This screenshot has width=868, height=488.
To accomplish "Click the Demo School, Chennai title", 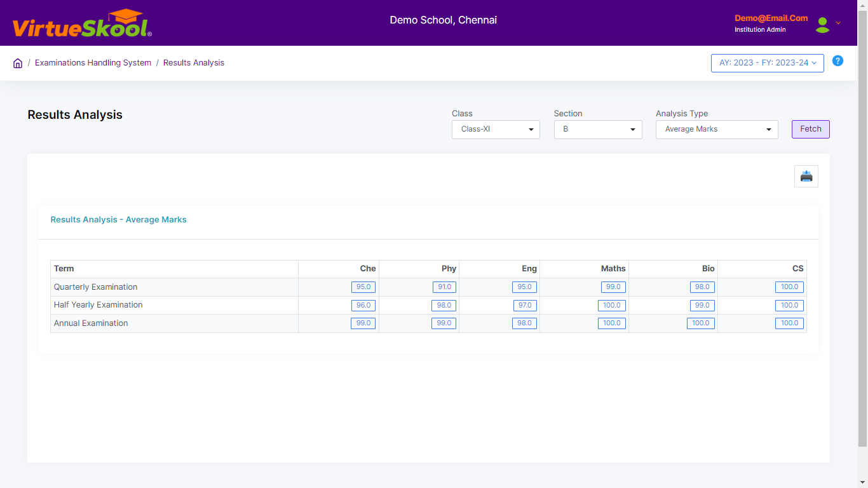I will pyautogui.click(x=444, y=20).
